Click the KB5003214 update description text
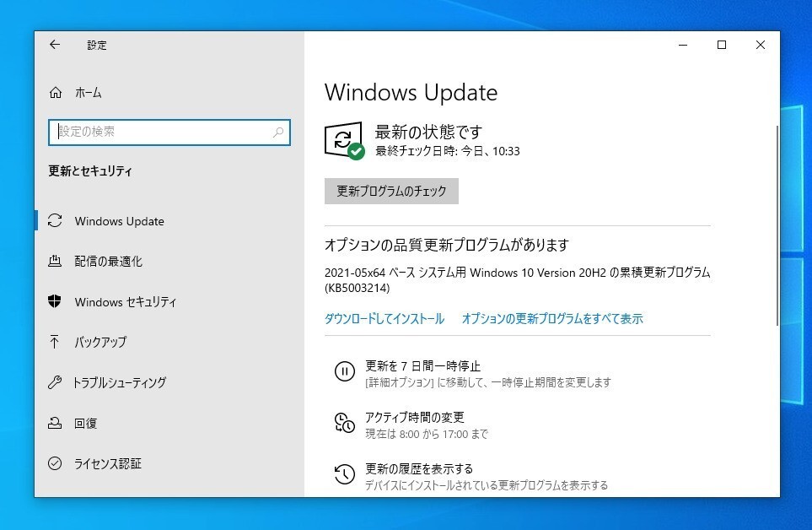This screenshot has height=530, width=812. point(517,279)
